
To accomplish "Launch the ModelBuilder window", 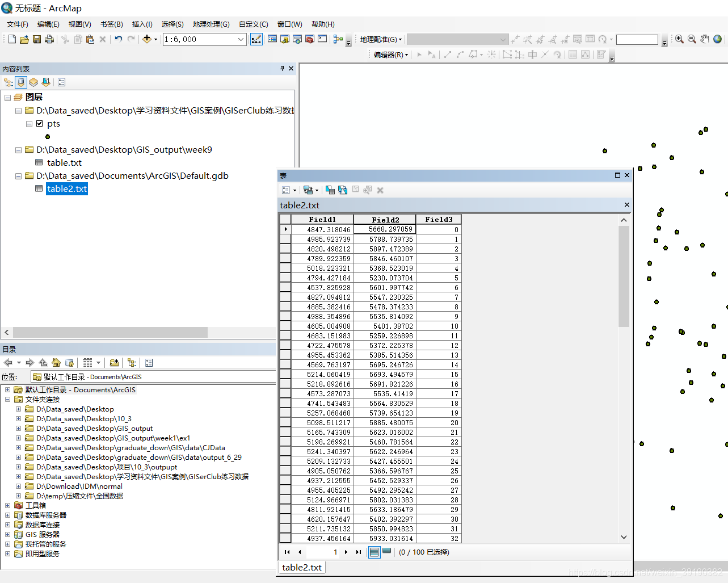I will [338, 39].
